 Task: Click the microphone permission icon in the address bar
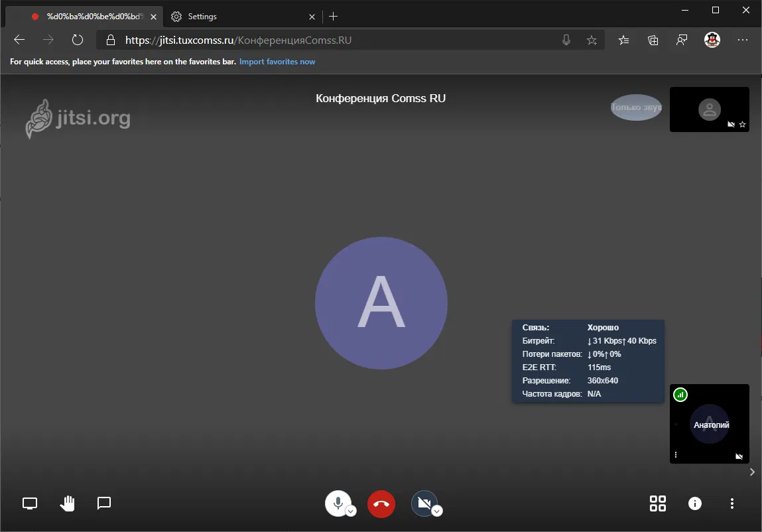pyautogui.click(x=566, y=40)
